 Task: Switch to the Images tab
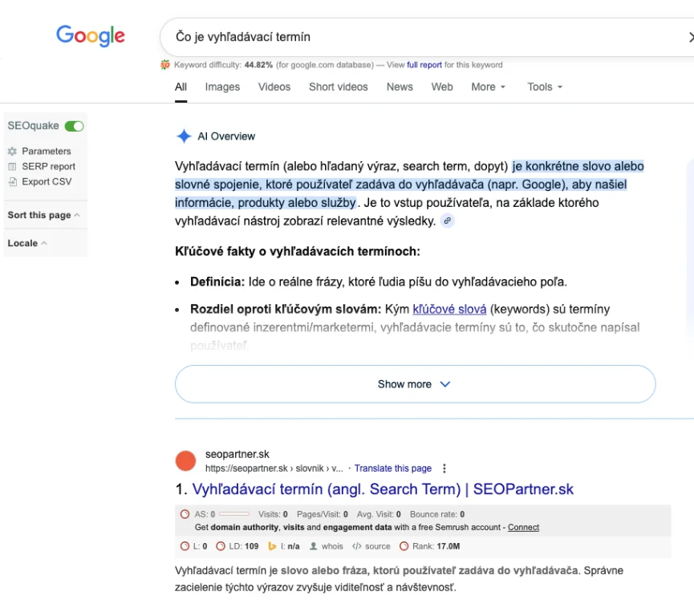(x=222, y=87)
